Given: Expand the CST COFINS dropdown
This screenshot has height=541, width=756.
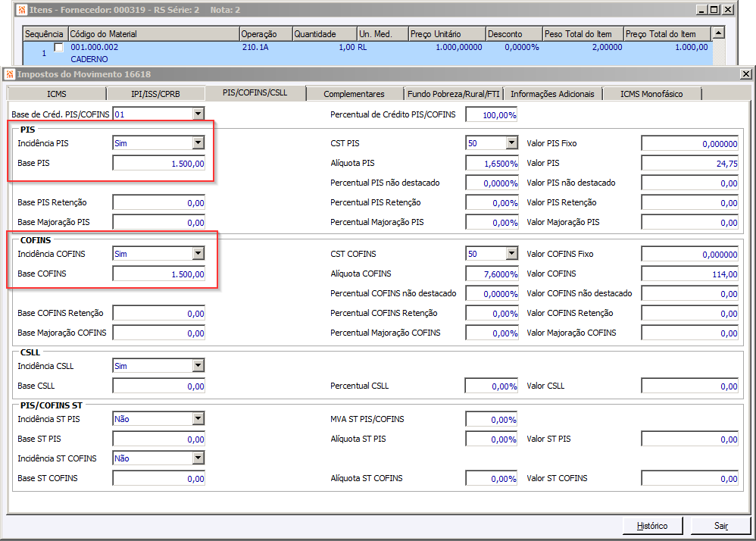Looking at the screenshot, I should (x=512, y=253).
